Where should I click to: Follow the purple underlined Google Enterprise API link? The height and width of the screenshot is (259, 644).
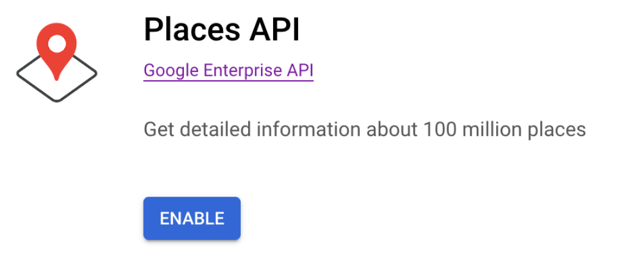click(x=228, y=70)
